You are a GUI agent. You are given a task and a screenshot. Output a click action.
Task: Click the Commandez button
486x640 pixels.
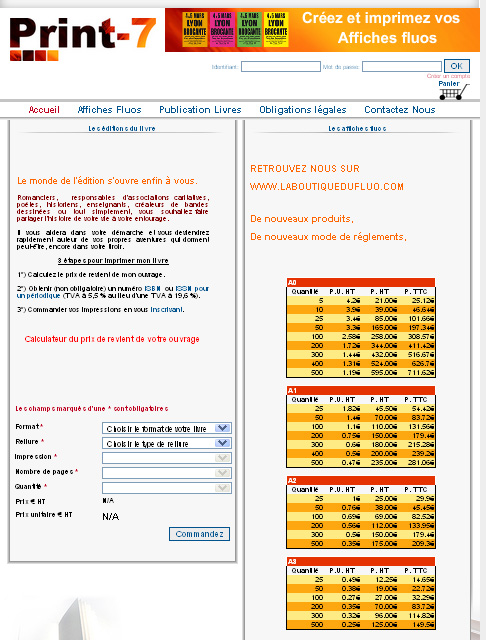200,534
